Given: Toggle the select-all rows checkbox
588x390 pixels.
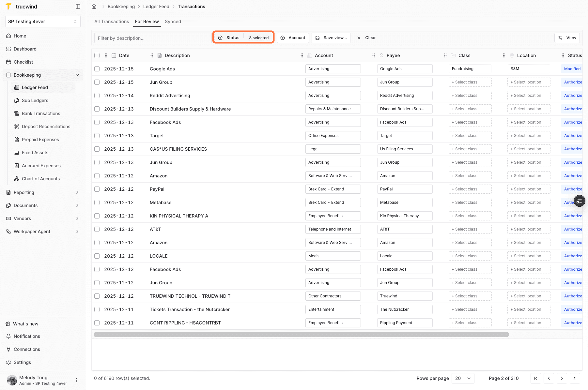Looking at the screenshot, I should (x=97, y=55).
